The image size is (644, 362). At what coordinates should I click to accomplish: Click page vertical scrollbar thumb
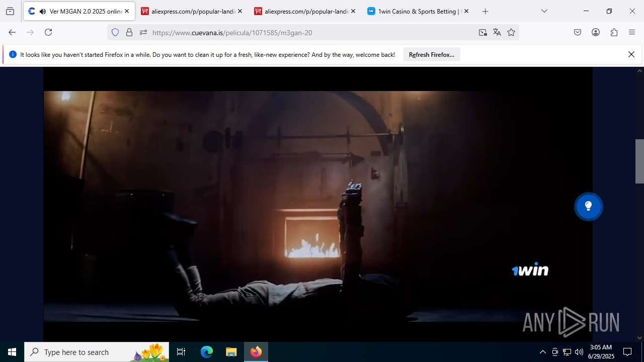click(639, 161)
